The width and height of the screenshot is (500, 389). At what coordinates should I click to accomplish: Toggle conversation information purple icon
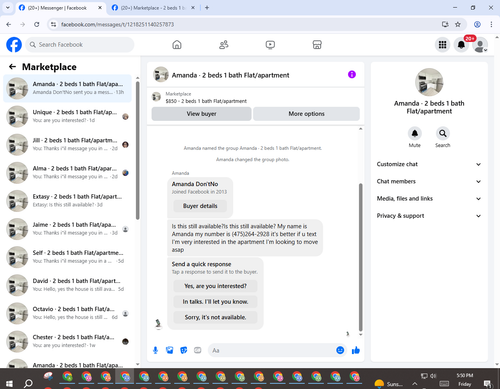352,74
